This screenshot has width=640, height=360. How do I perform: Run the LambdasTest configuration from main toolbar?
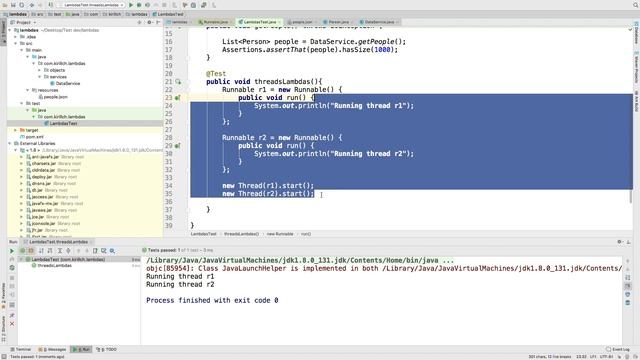(x=131, y=5)
